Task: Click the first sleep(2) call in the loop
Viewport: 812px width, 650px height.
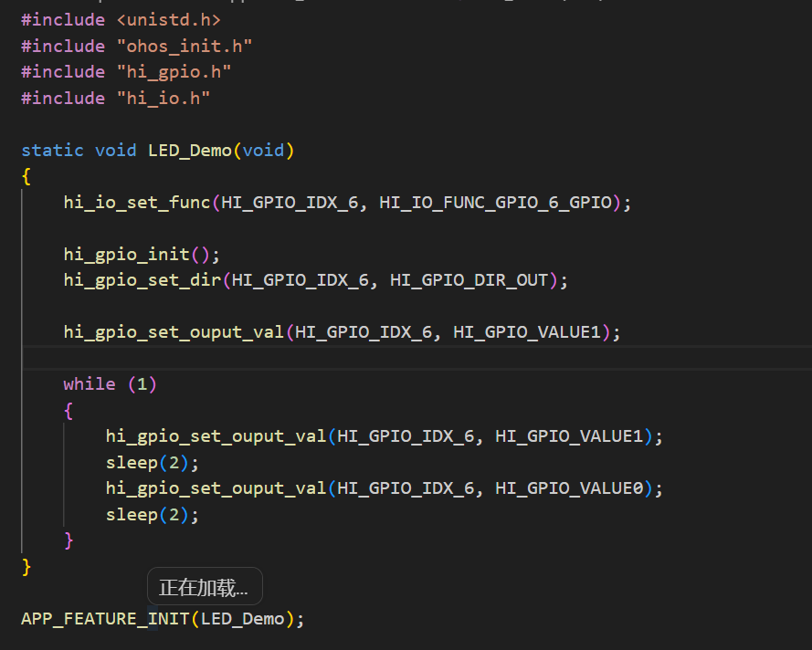Action: click(152, 462)
